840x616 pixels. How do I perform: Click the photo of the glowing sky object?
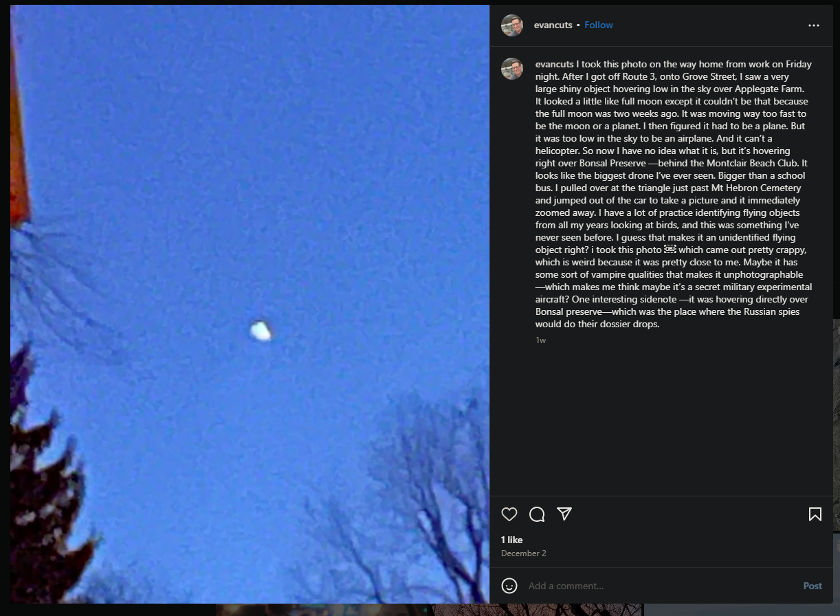click(x=250, y=304)
